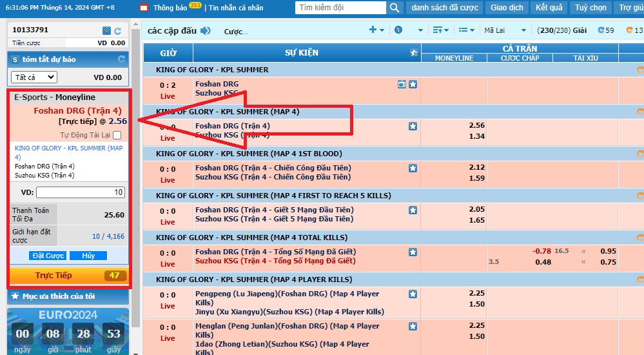The height and width of the screenshot is (355, 644).
Task: Click the bet limit link 10 / 4,166
Action: tap(108, 236)
